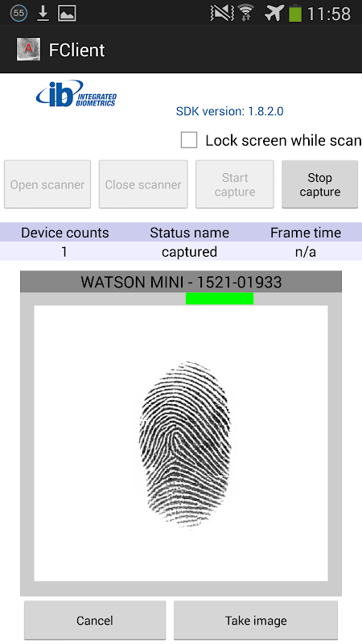Click the Cancel button
The width and height of the screenshot is (362, 644).
click(x=95, y=620)
